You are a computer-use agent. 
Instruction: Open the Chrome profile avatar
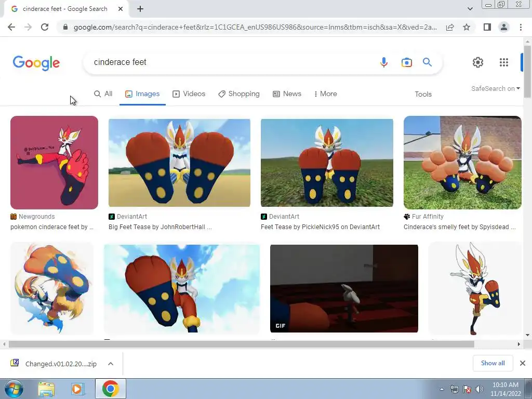pyautogui.click(x=504, y=27)
